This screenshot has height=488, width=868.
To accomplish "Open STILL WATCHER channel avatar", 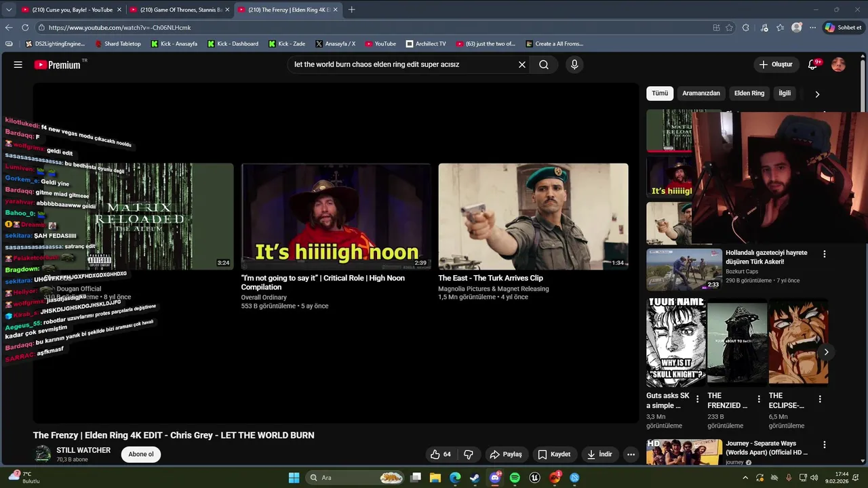I will [43, 454].
